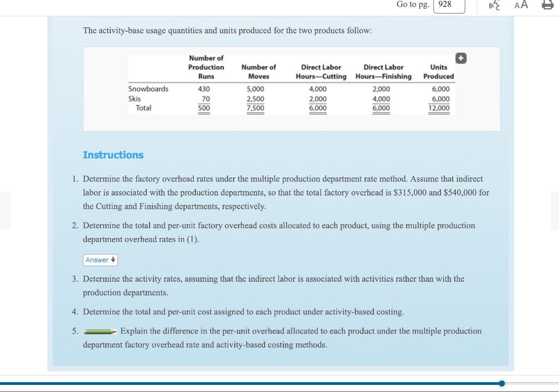Click instruction 3 about activity rates
This screenshot has height=392, width=559.
(x=273, y=286)
